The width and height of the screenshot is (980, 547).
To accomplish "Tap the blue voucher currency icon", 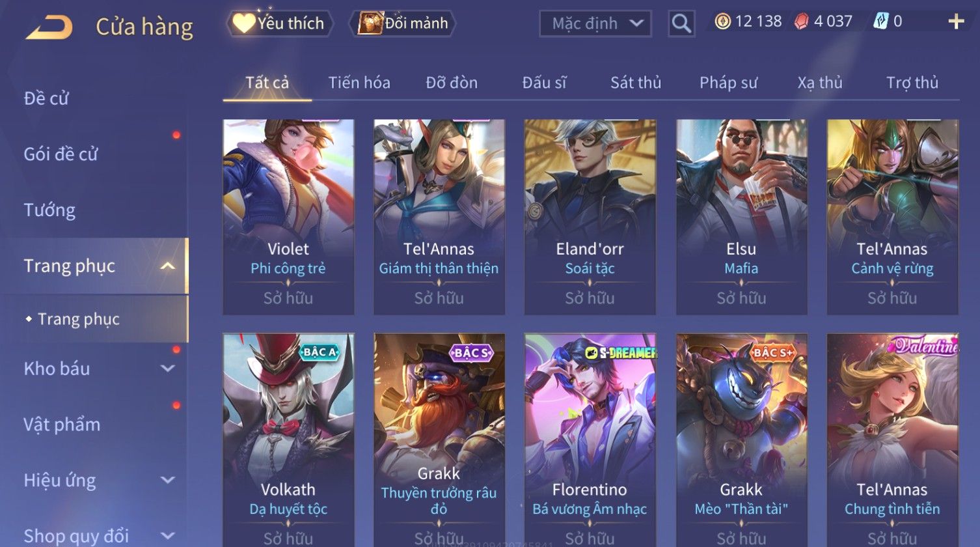I will point(880,21).
